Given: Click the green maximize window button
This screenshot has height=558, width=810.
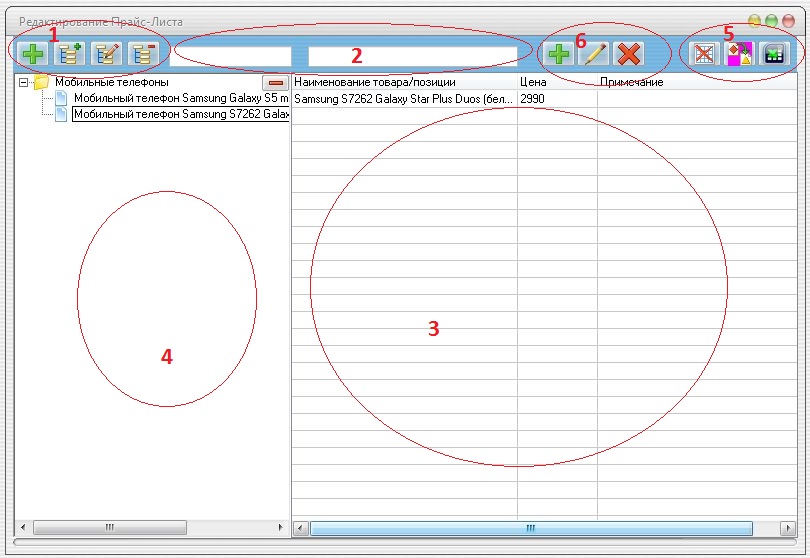Looking at the screenshot, I should [x=771, y=21].
